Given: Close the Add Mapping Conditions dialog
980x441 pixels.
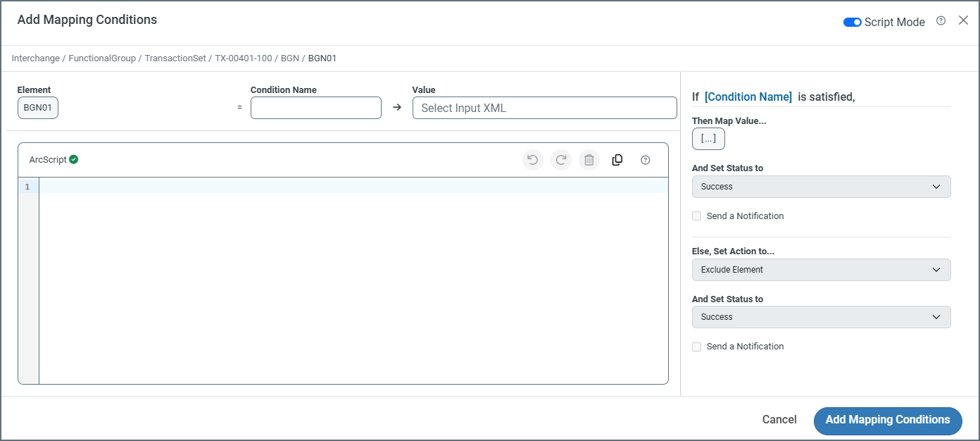Looking at the screenshot, I should click(963, 20).
